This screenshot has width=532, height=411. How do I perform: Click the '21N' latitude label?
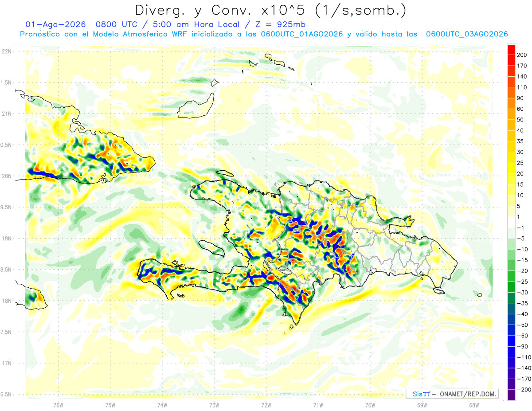click(7, 114)
